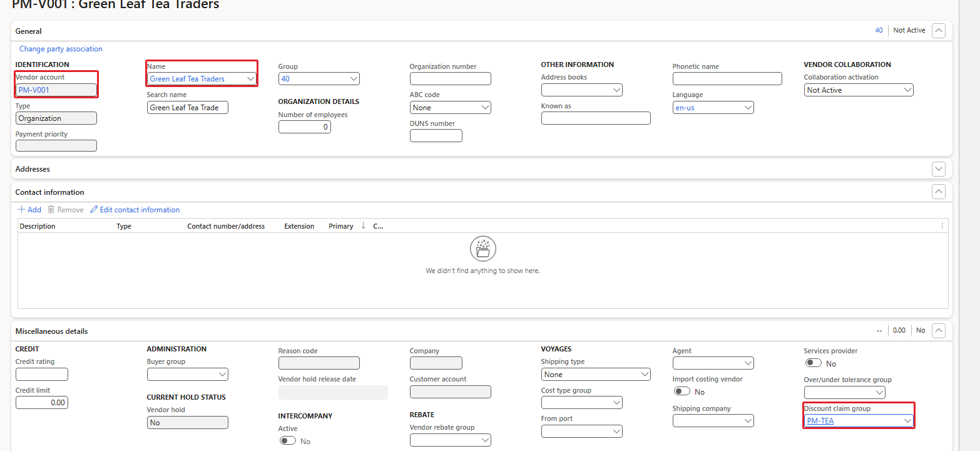Expand the Addresses section
Viewport: 980px width, 451px height.
(x=938, y=168)
